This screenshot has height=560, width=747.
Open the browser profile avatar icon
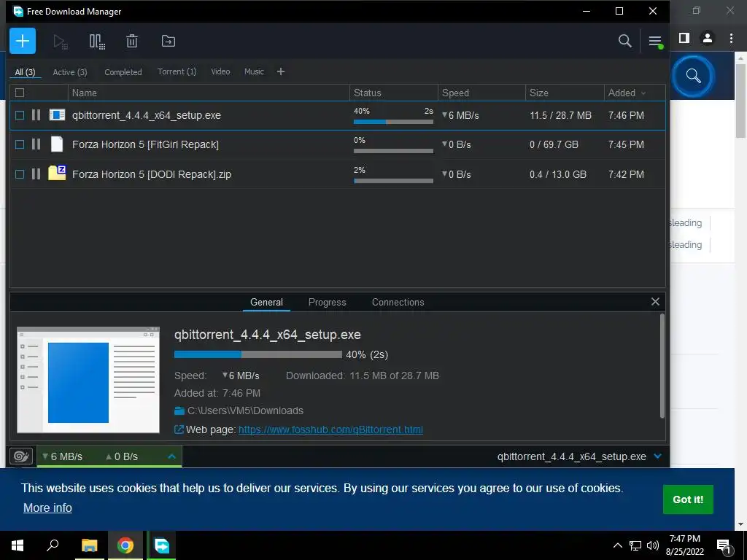click(x=708, y=38)
